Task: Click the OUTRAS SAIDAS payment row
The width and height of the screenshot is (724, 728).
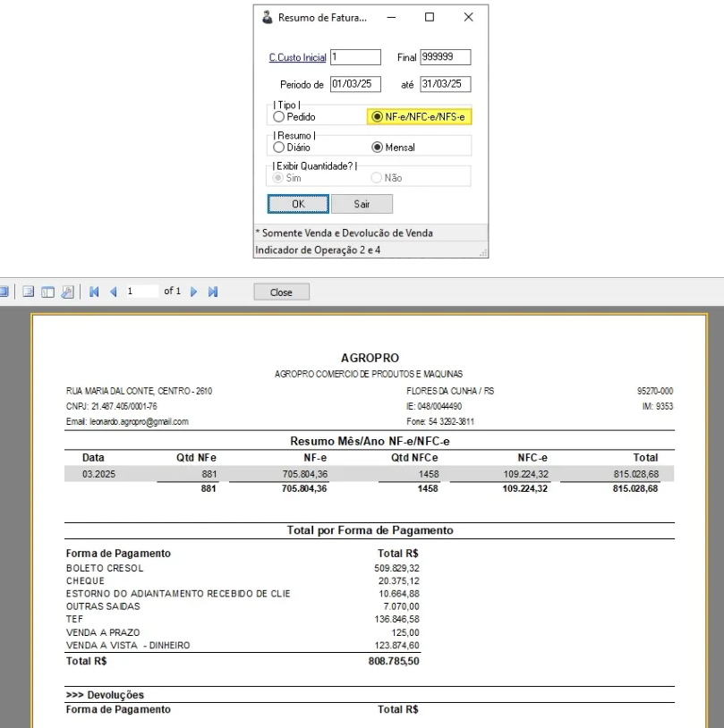Action: [x=243, y=606]
